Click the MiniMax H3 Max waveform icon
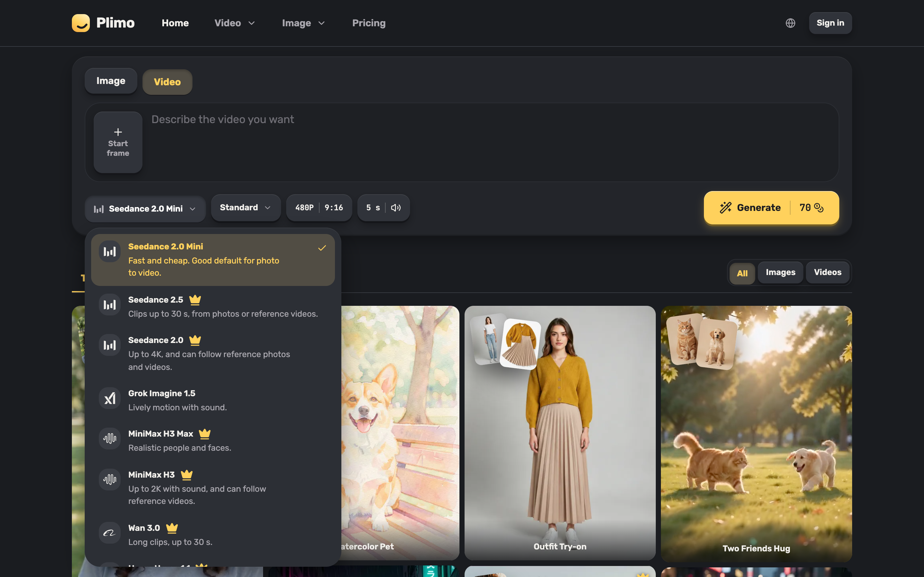This screenshot has width=924, height=577. [x=110, y=439]
